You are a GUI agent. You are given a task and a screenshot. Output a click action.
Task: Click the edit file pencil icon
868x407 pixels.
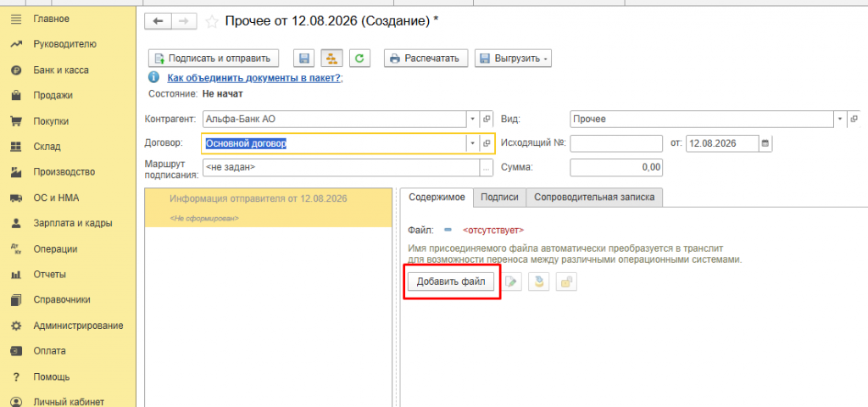pyautogui.click(x=511, y=282)
